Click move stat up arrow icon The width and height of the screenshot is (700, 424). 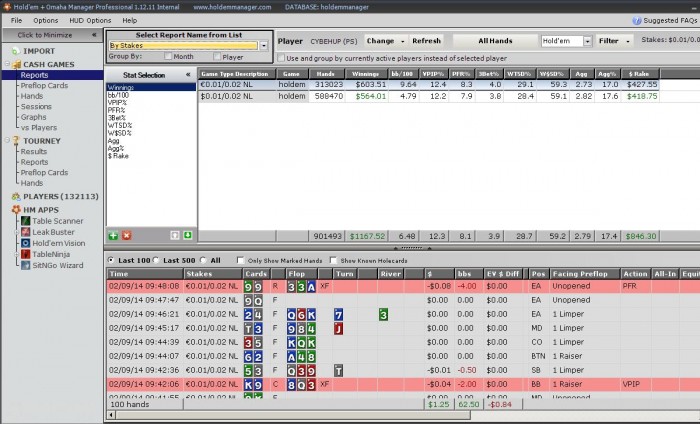[175, 236]
